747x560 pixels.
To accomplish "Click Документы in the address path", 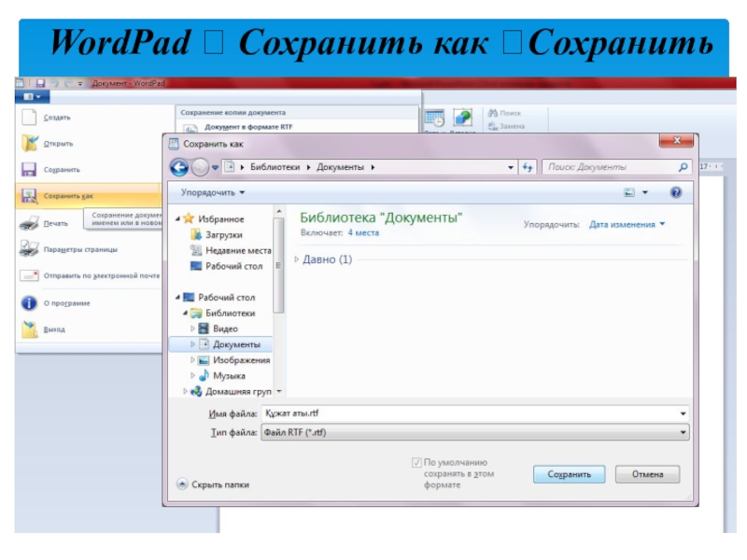I will [340, 167].
